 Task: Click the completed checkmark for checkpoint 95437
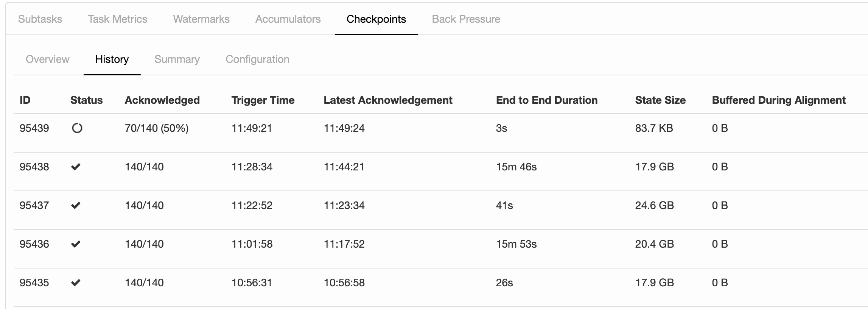coord(76,206)
